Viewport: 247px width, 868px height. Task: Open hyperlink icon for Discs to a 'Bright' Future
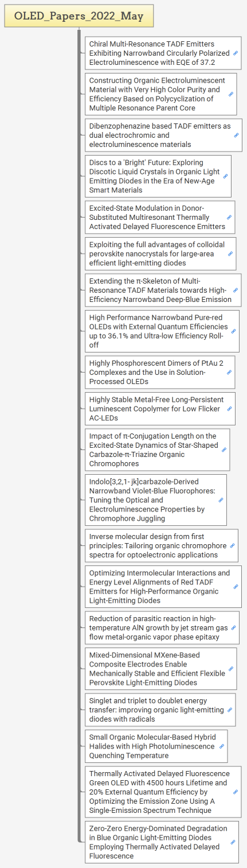pyautogui.click(x=225, y=176)
